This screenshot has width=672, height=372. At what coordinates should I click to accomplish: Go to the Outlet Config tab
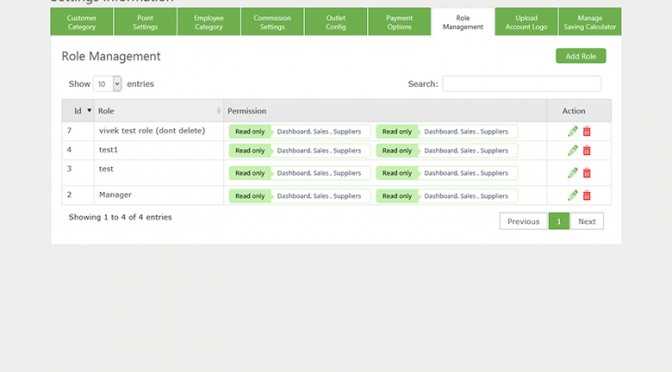pyautogui.click(x=336, y=22)
